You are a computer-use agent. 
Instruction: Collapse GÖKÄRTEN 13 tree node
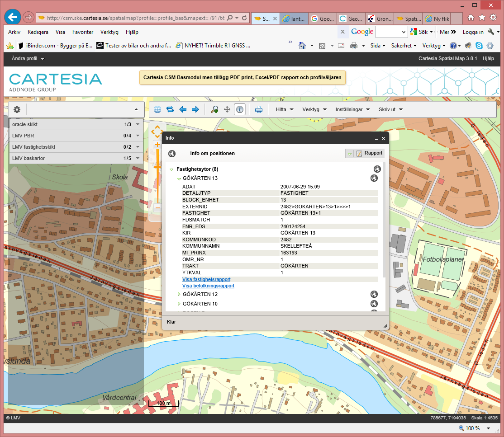click(179, 179)
